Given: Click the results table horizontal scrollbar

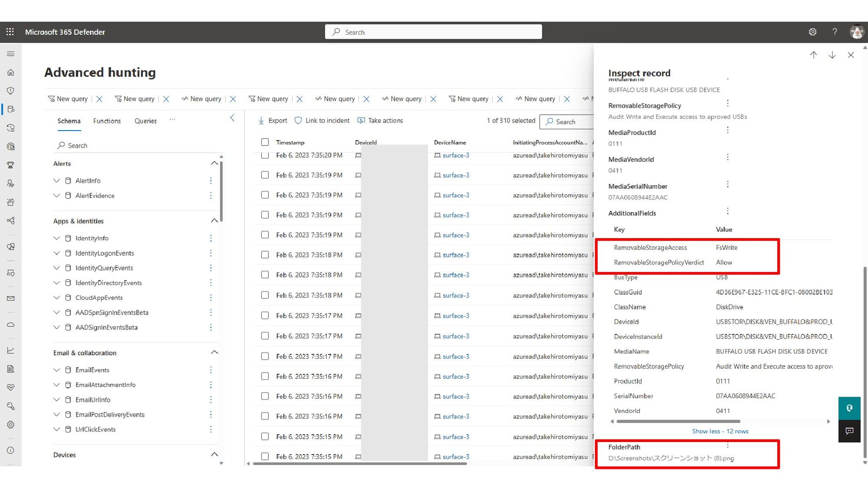Looking at the screenshot, I should 359,463.
